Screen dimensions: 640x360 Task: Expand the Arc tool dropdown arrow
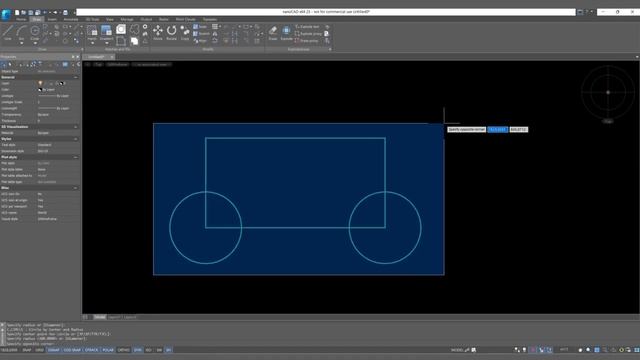tap(21, 43)
